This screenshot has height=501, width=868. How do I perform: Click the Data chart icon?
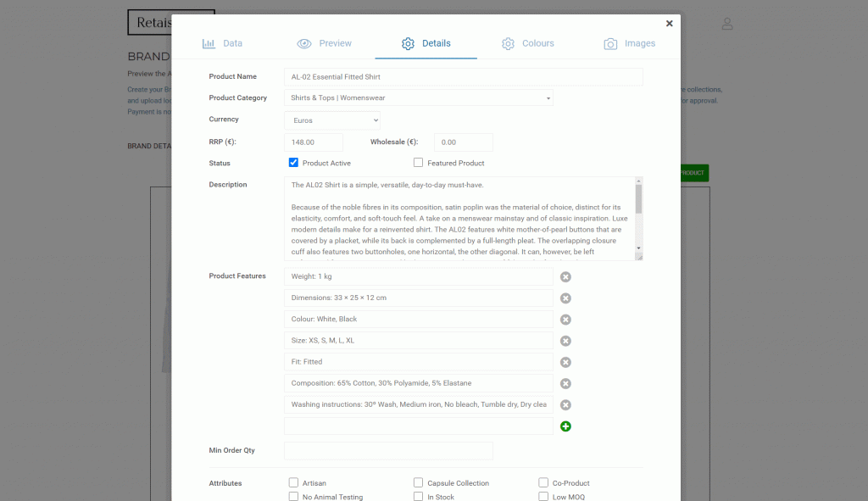pos(209,44)
